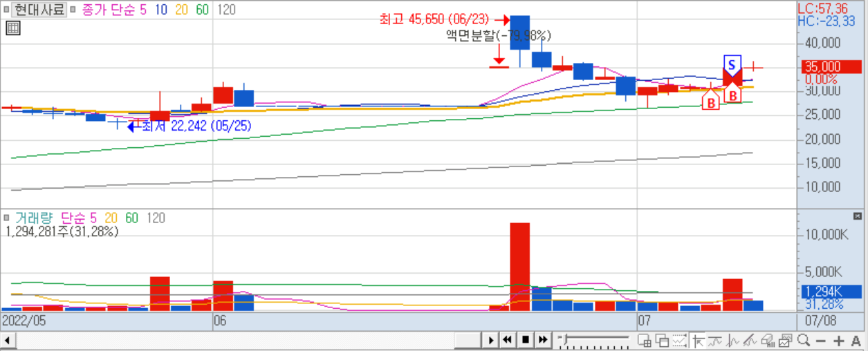868x351 pixels.
Task: Click the 10,000K volume axis label
Action: pyautogui.click(x=825, y=234)
